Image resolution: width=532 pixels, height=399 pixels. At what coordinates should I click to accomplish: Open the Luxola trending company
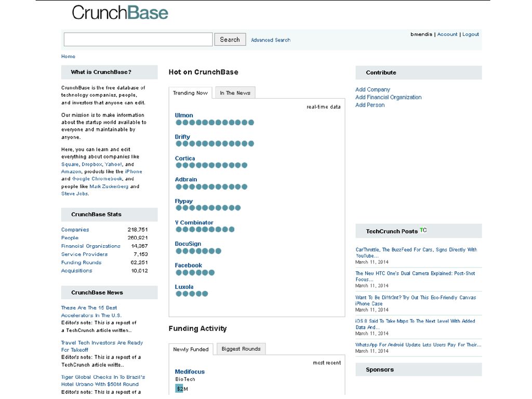point(184,287)
